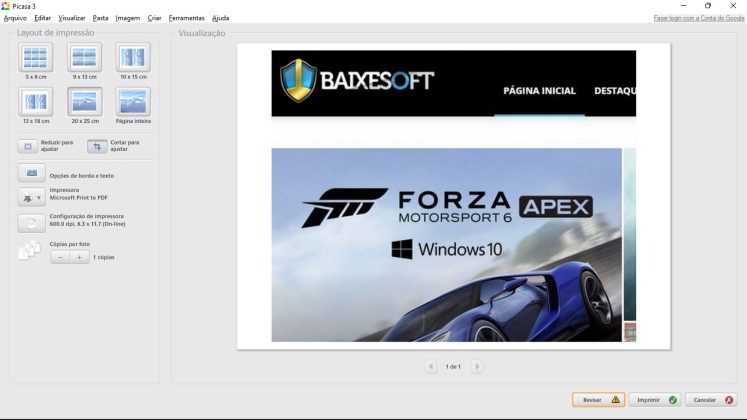Open the Pasta menu
The image size is (747, 420).
coord(100,18)
